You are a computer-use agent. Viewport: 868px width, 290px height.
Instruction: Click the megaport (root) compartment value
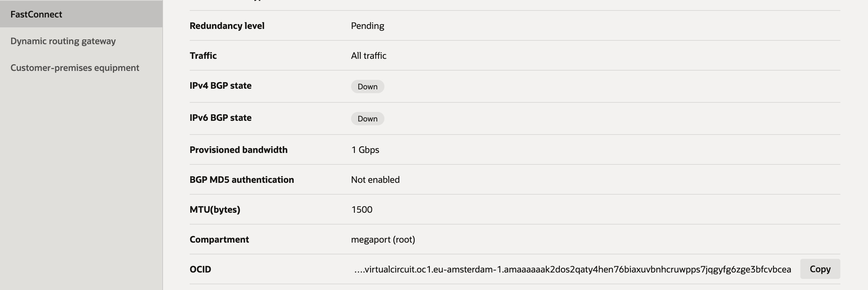point(383,239)
